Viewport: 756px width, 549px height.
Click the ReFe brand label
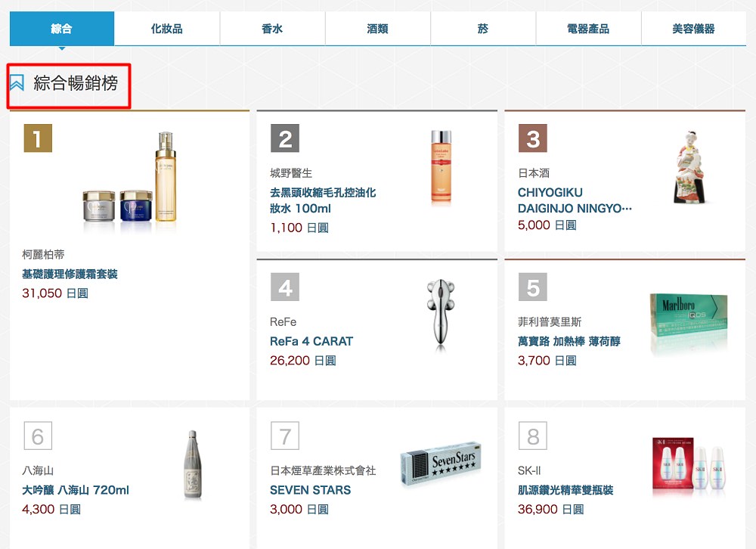283,322
